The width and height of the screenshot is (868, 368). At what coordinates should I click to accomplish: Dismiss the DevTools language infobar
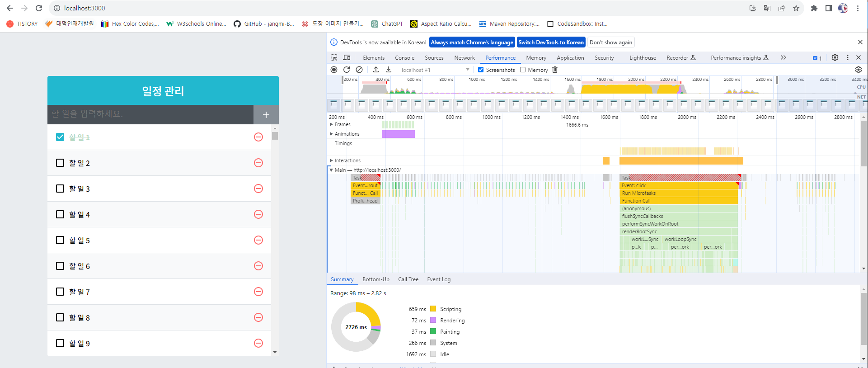(x=860, y=42)
